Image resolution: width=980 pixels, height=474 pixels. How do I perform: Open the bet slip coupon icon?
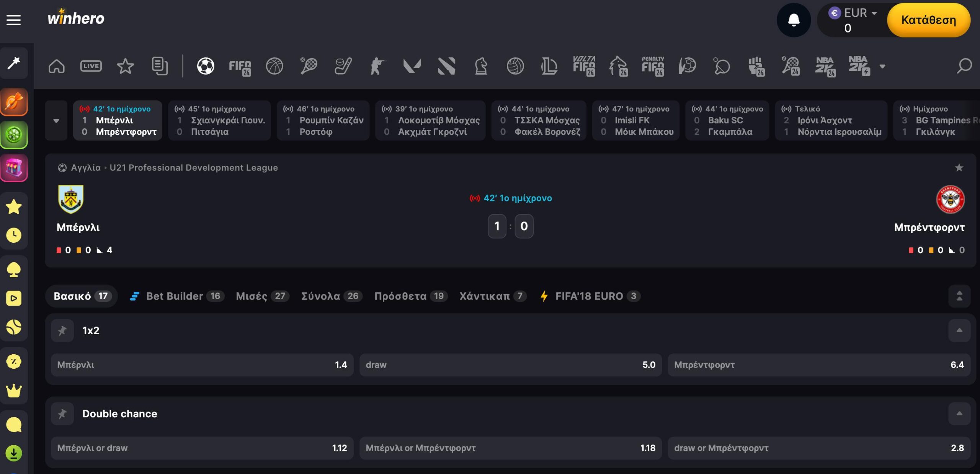point(159,66)
